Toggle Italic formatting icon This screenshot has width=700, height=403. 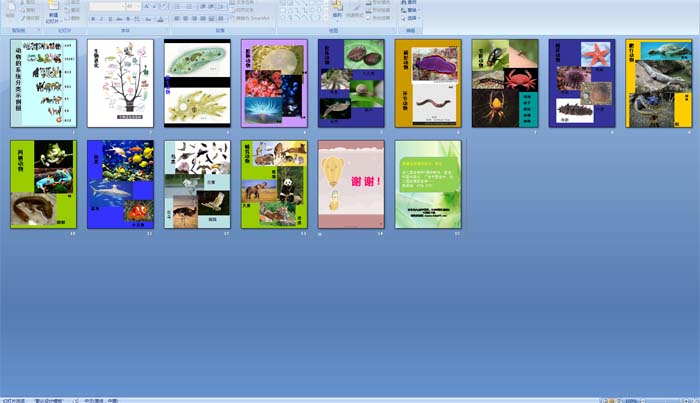click(x=101, y=19)
